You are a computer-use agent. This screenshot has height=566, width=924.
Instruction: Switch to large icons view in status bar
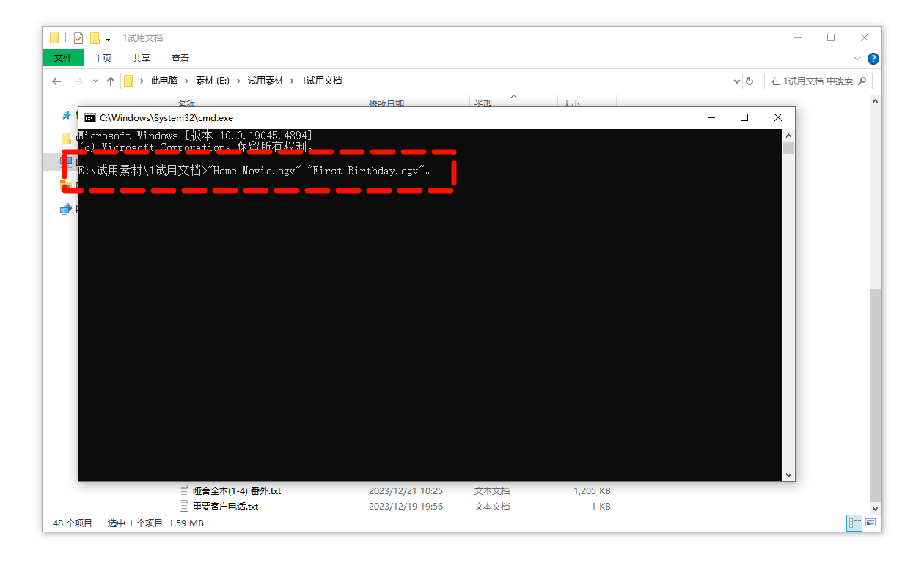click(x=870, y=523)
